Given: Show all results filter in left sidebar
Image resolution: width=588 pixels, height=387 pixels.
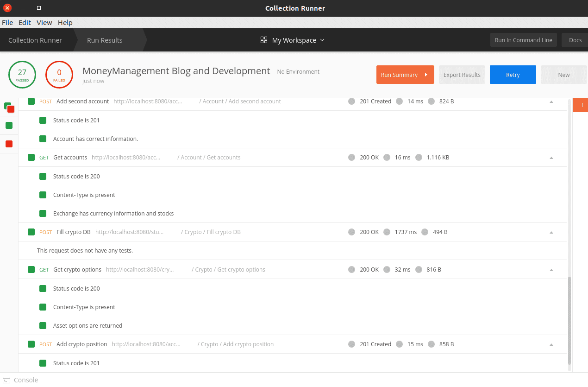Looking at the screenshot, I should pos(9,107).
